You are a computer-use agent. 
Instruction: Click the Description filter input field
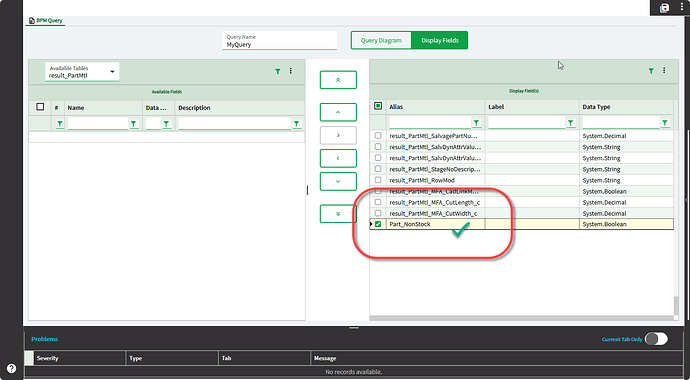click(235, 124)
